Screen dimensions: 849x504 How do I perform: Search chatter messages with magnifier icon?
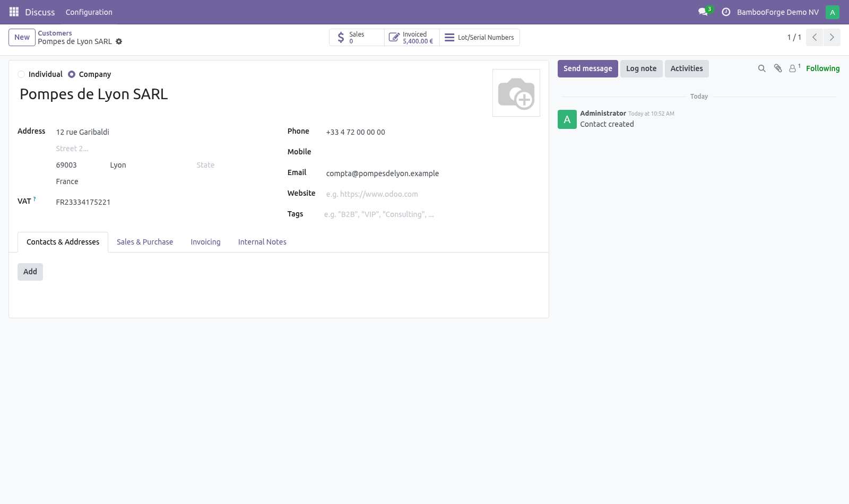tap(762, 68)
